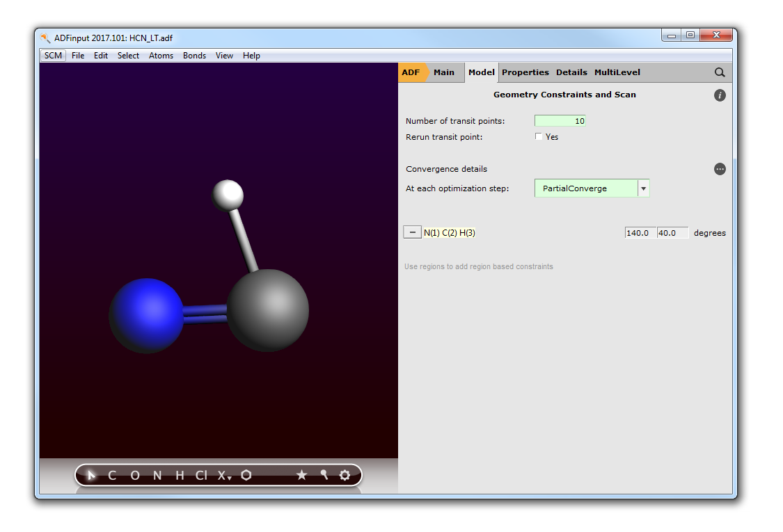Open the Select menu

click(128, 56)
